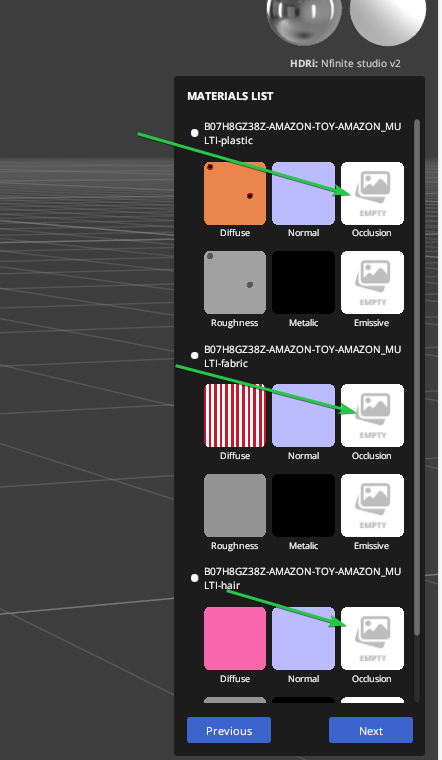Viewport: 442px width, 760px height.
Task: Select the plastic material radio button
Action: click(194, 133)
